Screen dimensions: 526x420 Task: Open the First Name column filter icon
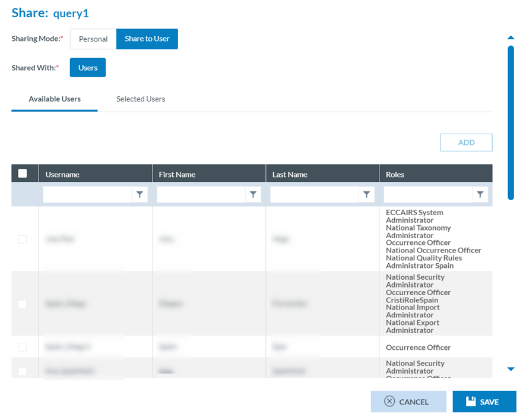[x=253, y=194]
